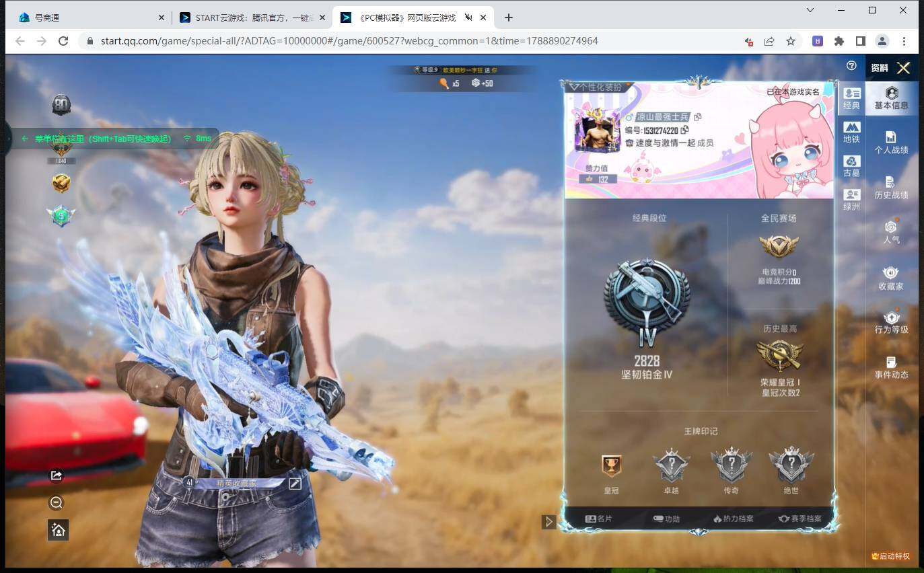Copy the player ID number 1531274220
The image size is (924, 573).
pyautogui.click(x=684, y=130)
